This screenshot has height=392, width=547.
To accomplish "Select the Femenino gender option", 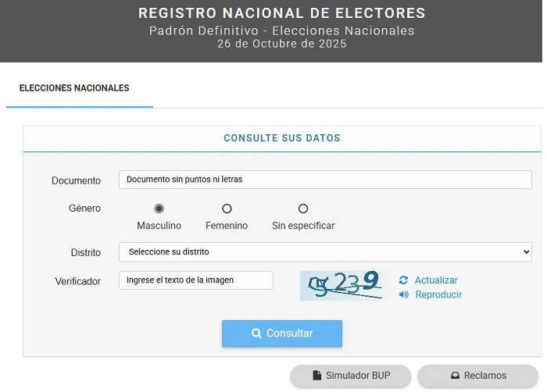I will (227, 208).
